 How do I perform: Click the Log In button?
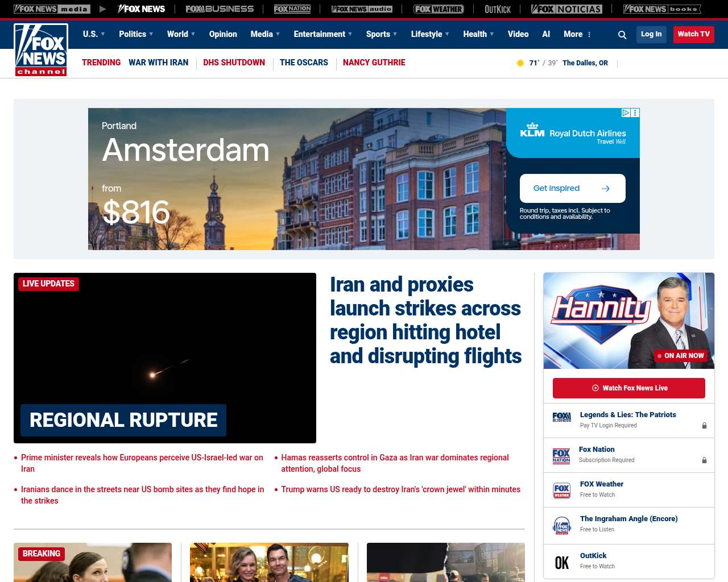[x=651, y=34]
